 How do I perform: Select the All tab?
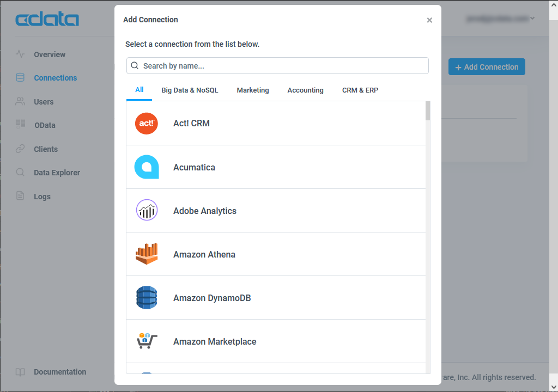(x=139, y=90)
